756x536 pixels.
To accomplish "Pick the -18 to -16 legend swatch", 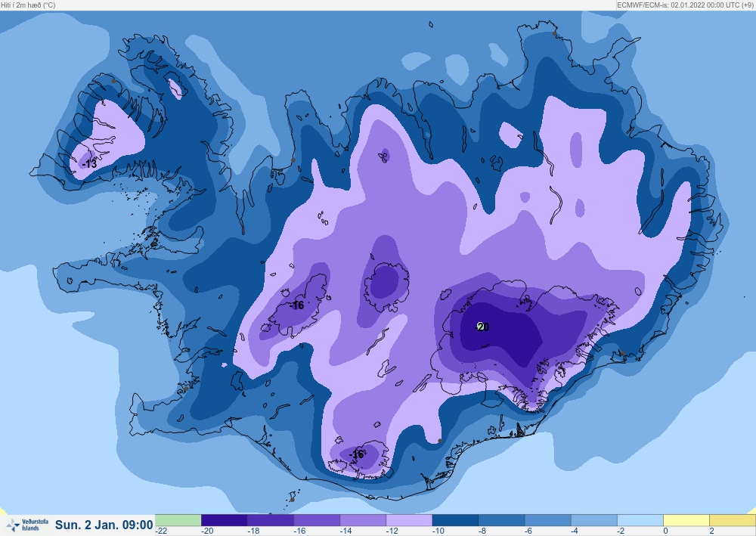I will 271,520.
